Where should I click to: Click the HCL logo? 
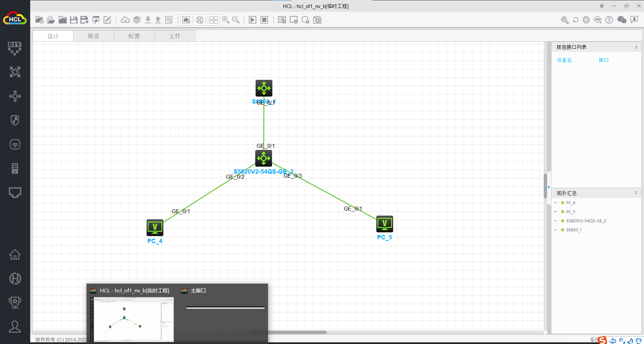15,19
